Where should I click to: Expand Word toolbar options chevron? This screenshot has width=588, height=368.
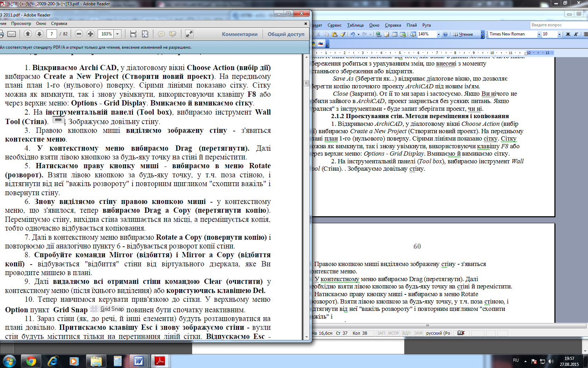tap(483, 34)
